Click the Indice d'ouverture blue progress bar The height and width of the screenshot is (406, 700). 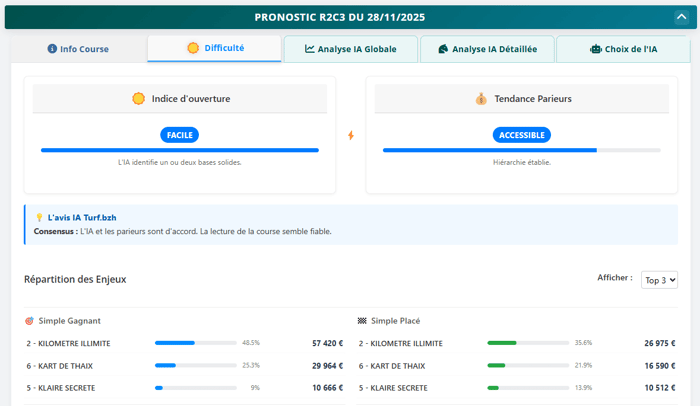coord(180,150)
